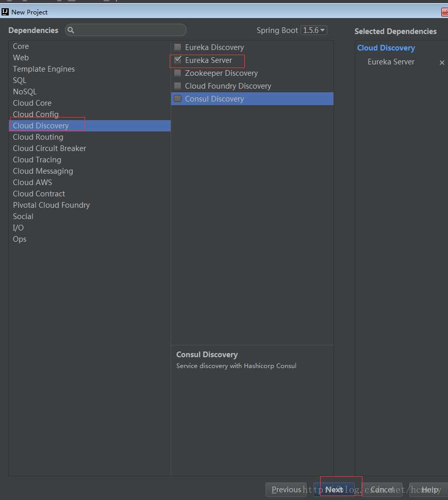
Task: Click the search magnifier icon in Dependencies
Action: point(71,30)
